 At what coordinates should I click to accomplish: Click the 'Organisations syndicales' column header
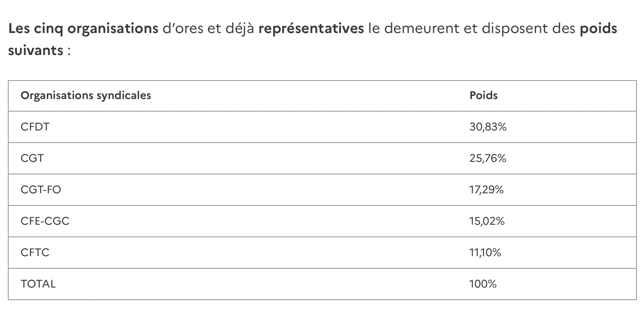pos(86,95)
